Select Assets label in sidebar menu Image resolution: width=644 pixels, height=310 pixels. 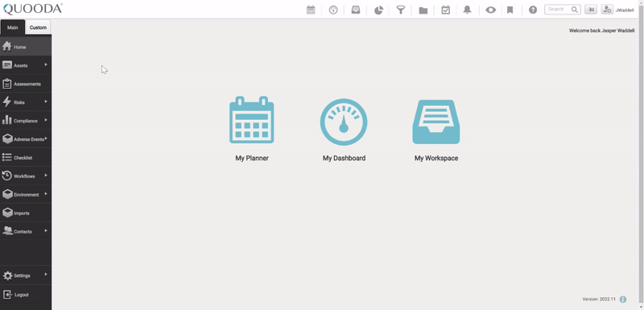(x=21, y=66)
